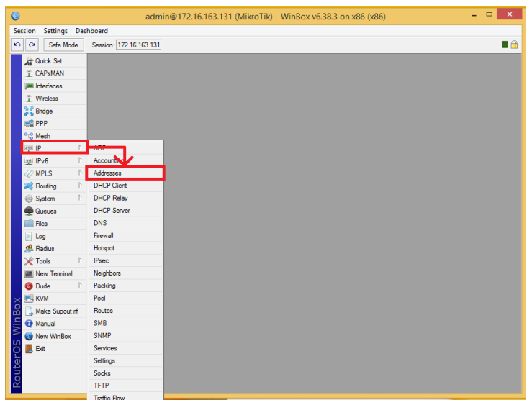Open the Dashboard menu

[x=91, y=31]
